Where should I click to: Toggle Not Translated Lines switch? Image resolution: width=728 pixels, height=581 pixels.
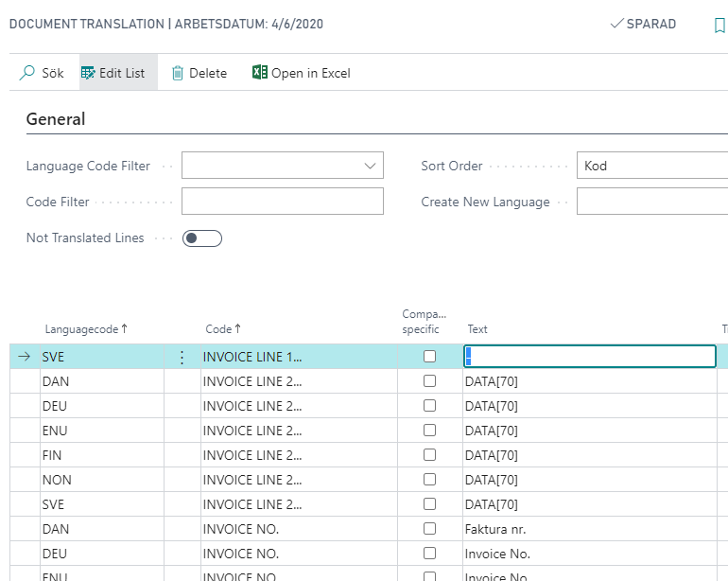pyautogui.click(x=202, y=238)
